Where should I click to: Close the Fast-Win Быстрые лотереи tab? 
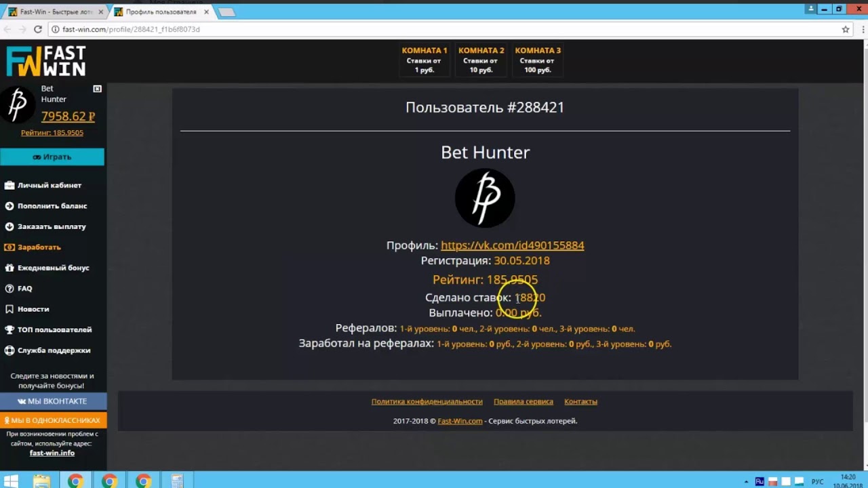click(x=102, y=12)
